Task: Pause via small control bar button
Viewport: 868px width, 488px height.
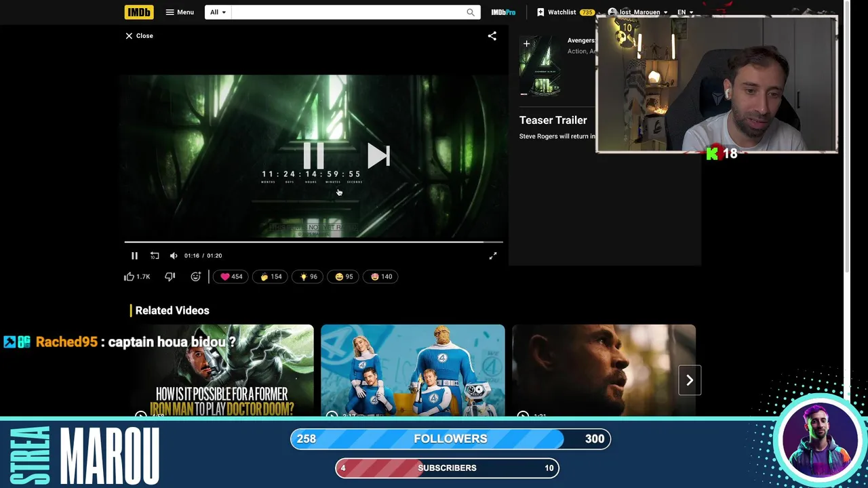Action: [134, 256]
